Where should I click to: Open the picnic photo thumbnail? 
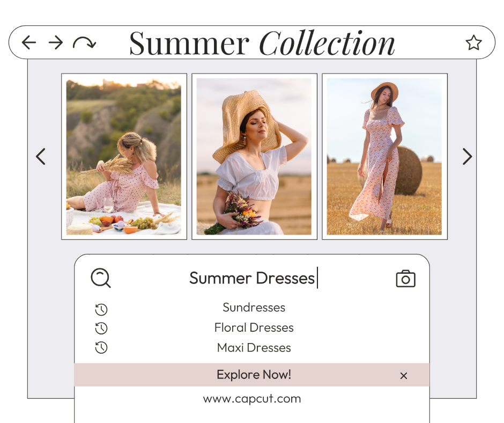click(x=124, y=157)
